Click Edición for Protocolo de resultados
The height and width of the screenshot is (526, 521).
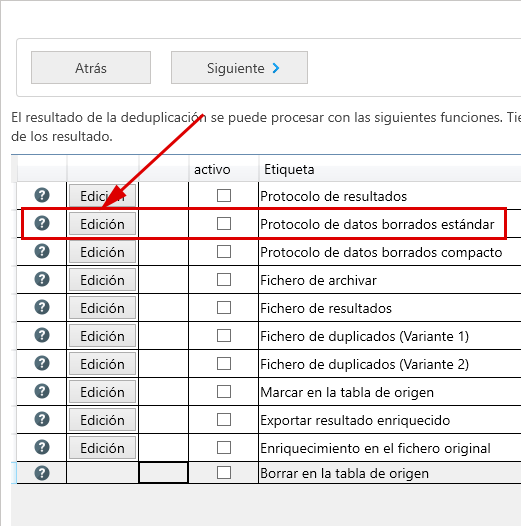coord(103,196)
